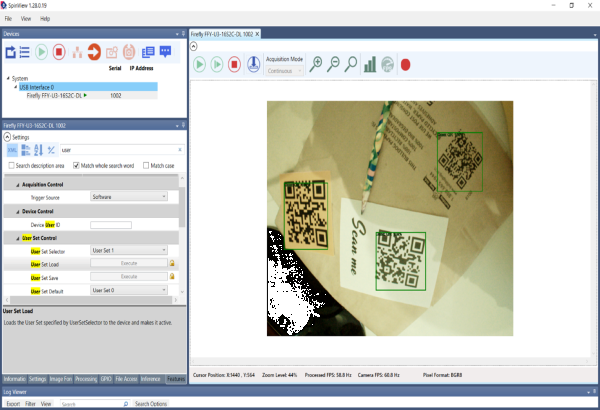
Task: Click the faded camera configuration icon in Devices
Action: [x=111, y=52]
